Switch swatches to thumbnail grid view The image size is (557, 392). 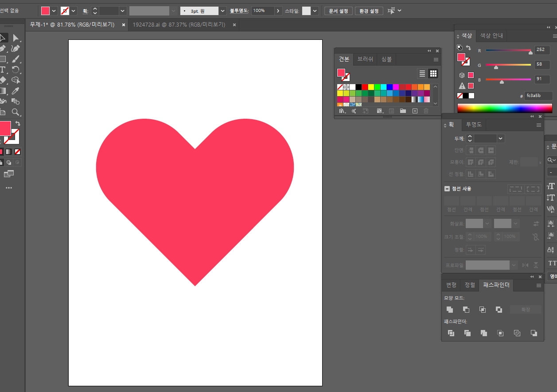point(433,74)
